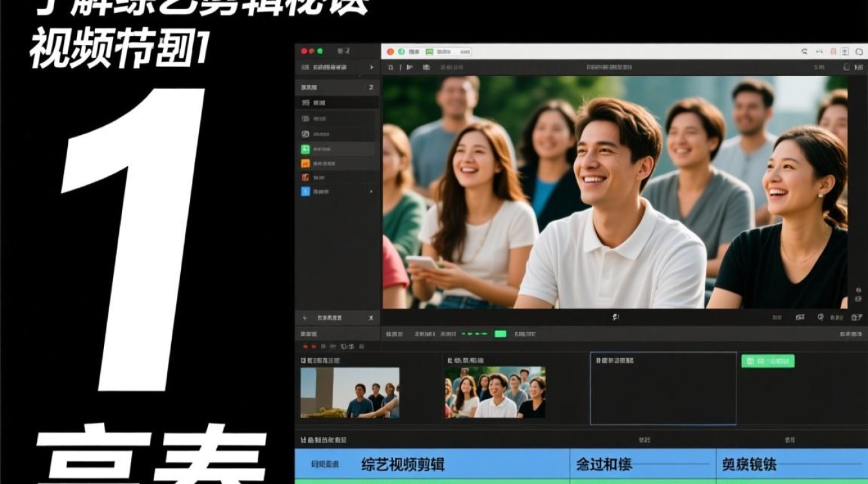Click the double-arrow icon next to the search icon
The height and width of the screenshot is (484, 868).
tap(819, 52)
